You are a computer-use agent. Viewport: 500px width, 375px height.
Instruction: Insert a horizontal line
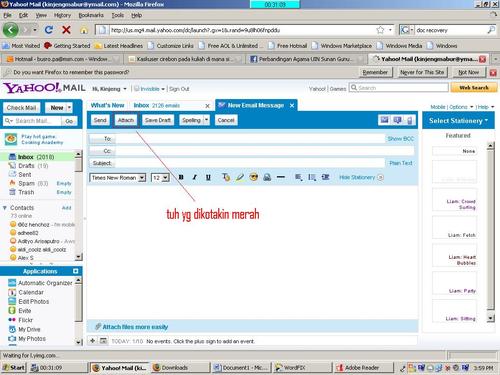point(281,177)
